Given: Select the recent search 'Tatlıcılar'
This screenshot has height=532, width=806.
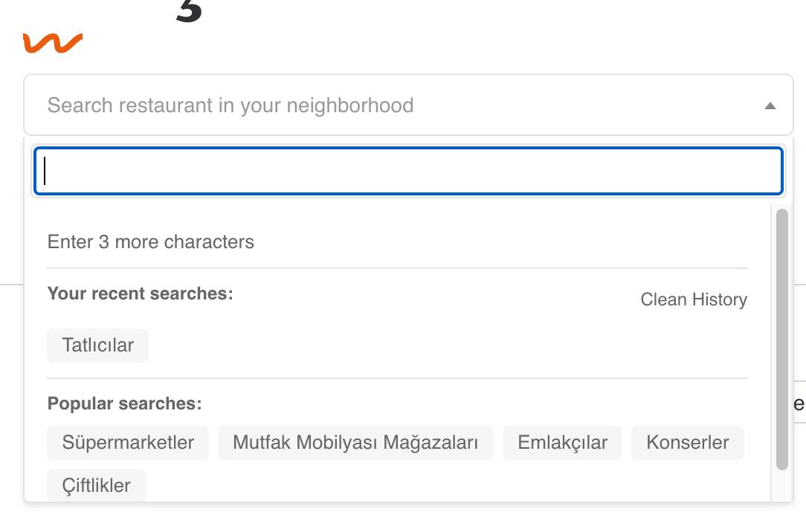Looking at the screenshot, I should click(x=97, y=346).
